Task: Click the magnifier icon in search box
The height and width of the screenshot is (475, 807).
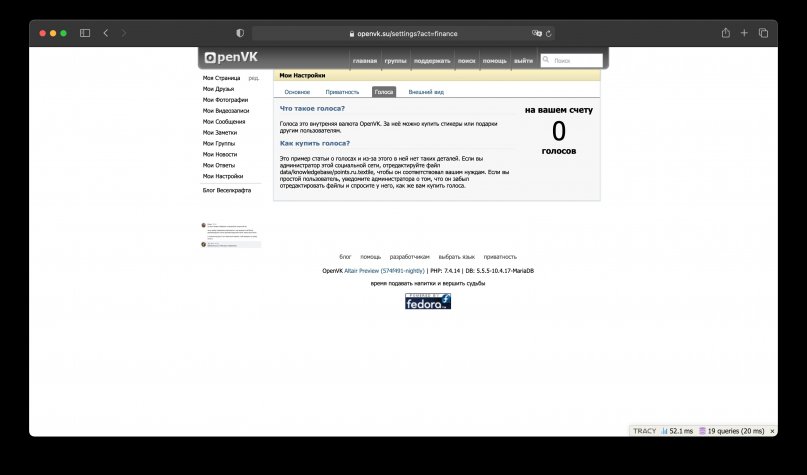Action: click(546, 60)
